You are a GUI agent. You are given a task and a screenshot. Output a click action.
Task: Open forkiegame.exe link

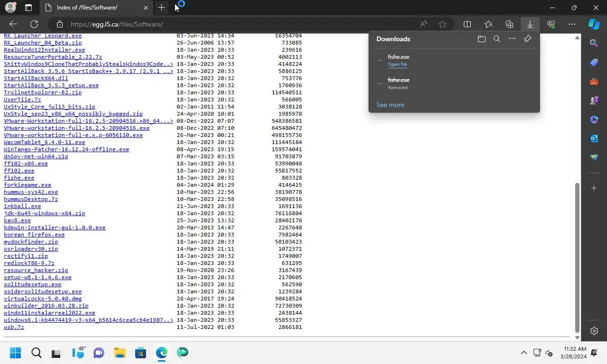point(28,185)
